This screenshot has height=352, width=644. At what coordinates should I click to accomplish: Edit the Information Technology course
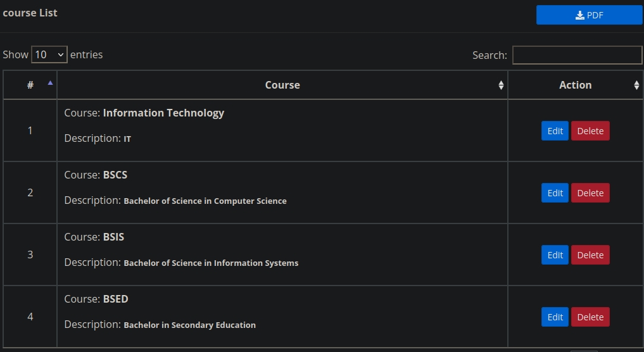pos(555,131)
